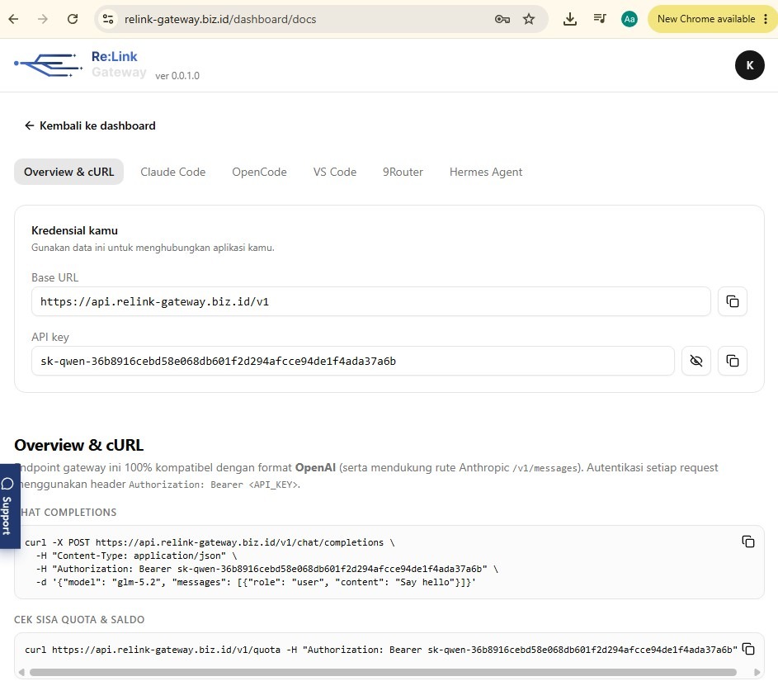Click the 'Overview & cURL' section heading

pyautogui.click(x=79, y=445)
